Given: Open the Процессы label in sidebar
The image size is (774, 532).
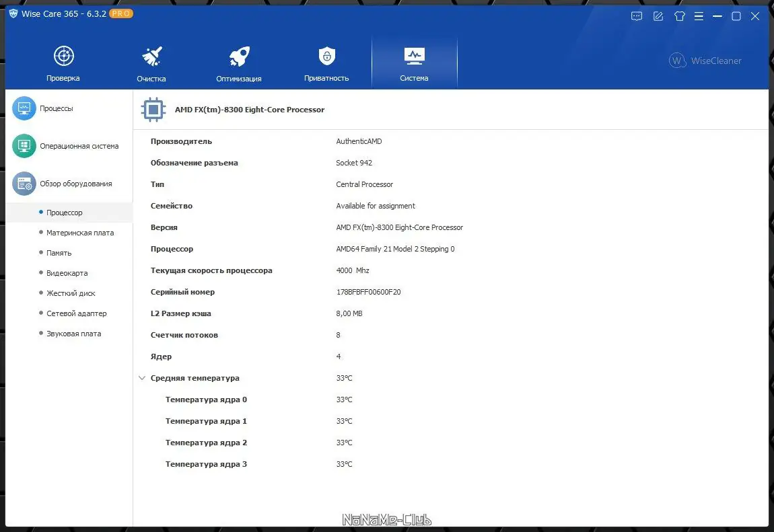Looking at the screenshot, I should [57, 108].
